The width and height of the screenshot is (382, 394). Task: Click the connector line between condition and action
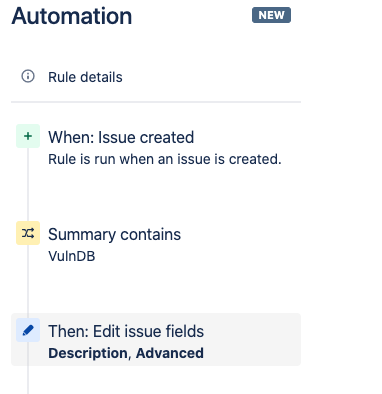tap(28, 281)
